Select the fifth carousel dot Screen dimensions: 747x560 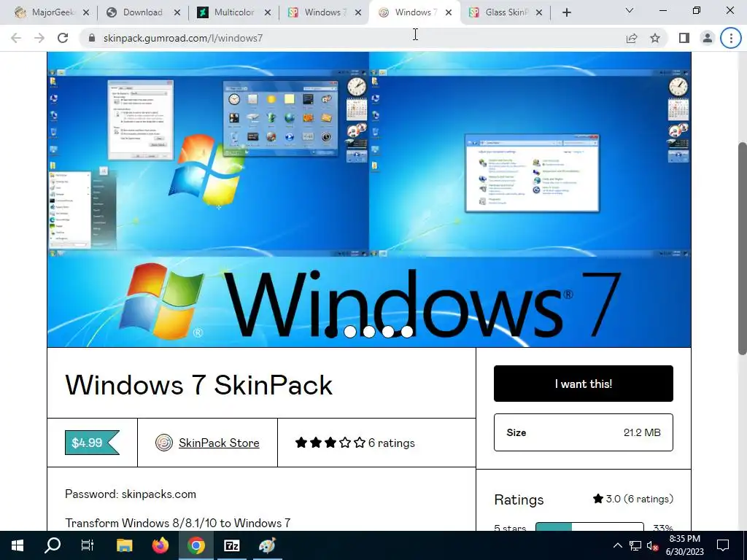(407, 332)
